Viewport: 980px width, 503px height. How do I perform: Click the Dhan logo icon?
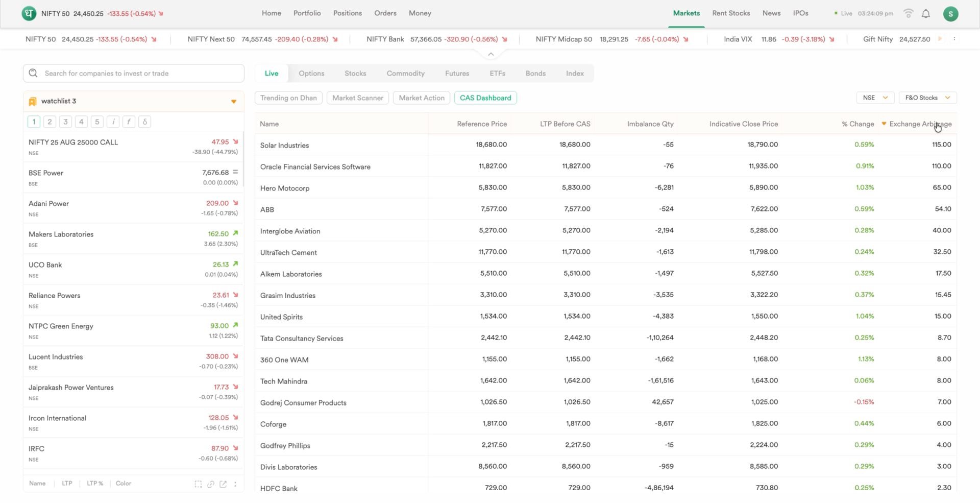click(29, 13)
